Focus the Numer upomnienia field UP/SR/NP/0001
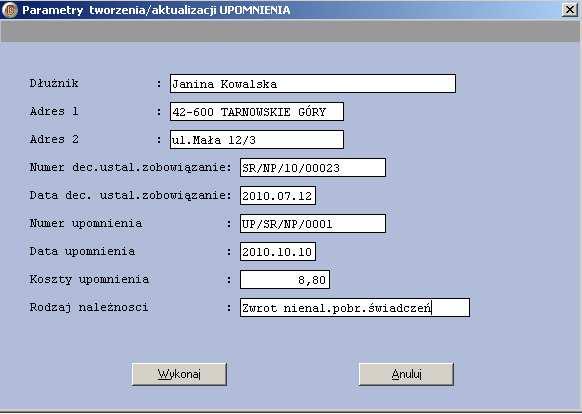 tap(313, 224)
